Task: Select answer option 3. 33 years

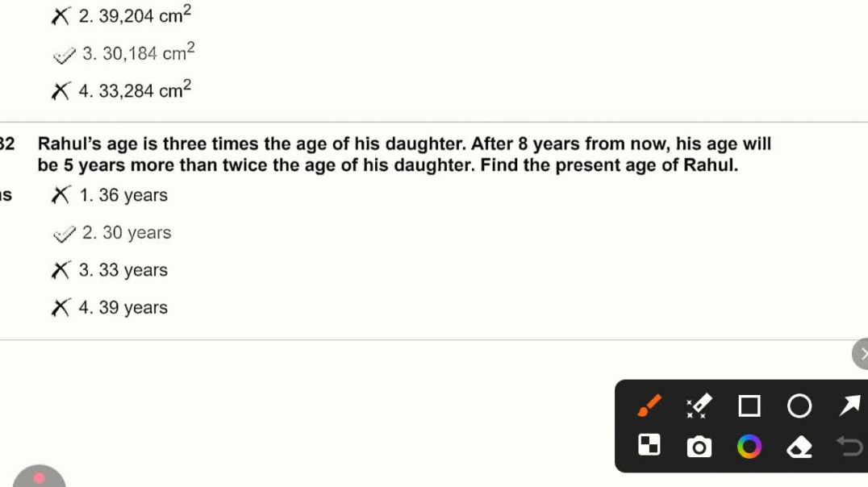Action: 123,270
